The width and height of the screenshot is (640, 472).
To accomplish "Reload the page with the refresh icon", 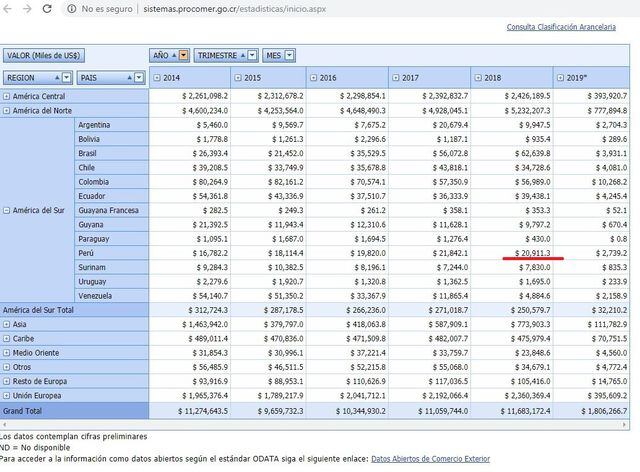I will pos(49,8).
